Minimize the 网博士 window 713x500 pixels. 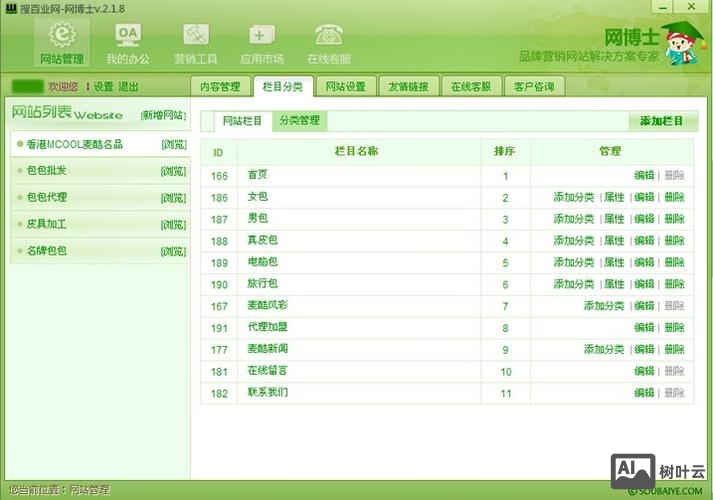(663, 7)
